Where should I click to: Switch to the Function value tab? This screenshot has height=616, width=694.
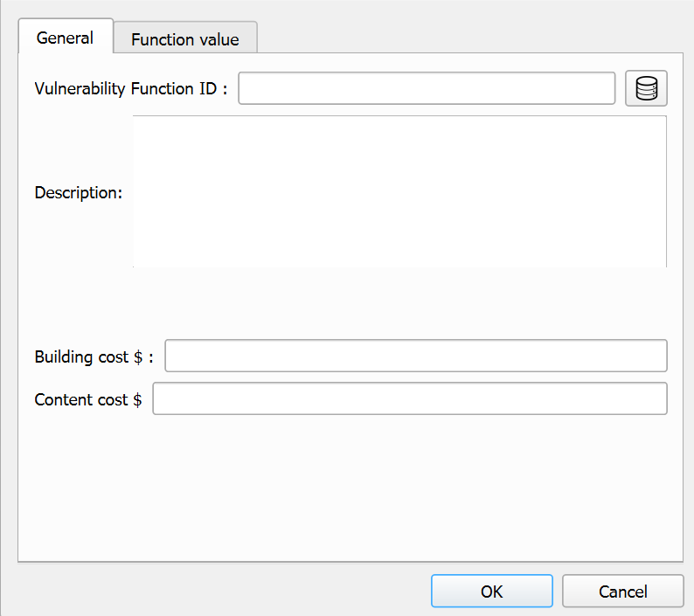(x=184, y=39)
